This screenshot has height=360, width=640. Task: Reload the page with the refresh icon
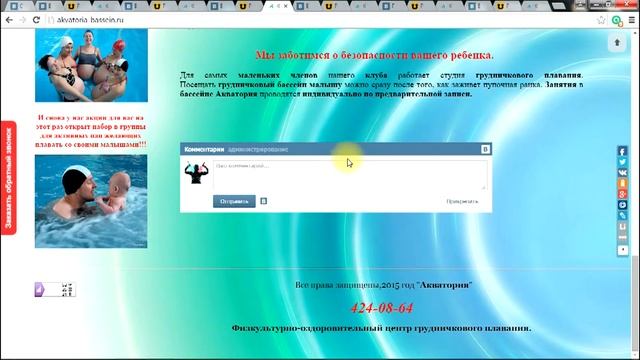click(36, 20)
